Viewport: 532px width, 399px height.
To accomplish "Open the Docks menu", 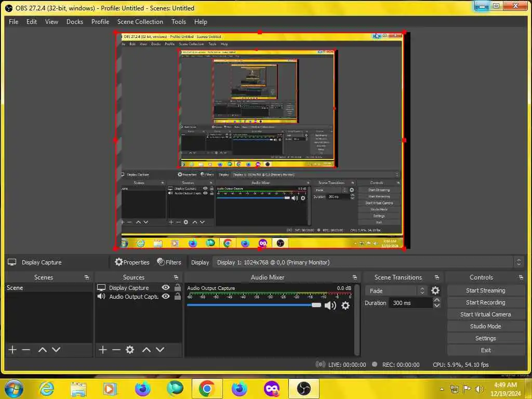I will (x=75, y=22).
